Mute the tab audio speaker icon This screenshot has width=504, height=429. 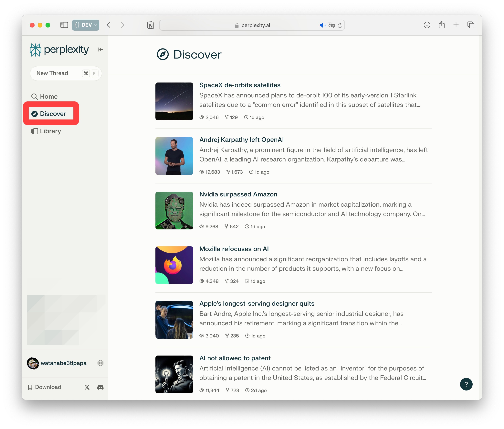pyautogui.click(x=322, y=25)
